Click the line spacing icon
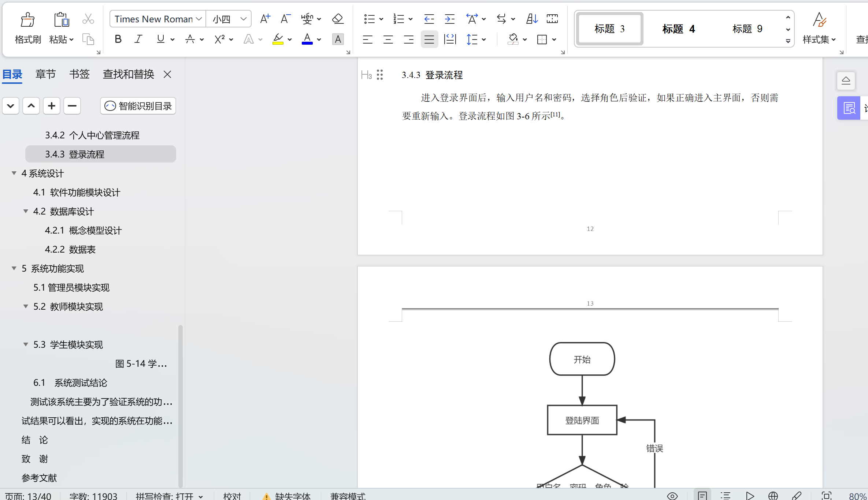 [472, 39]
